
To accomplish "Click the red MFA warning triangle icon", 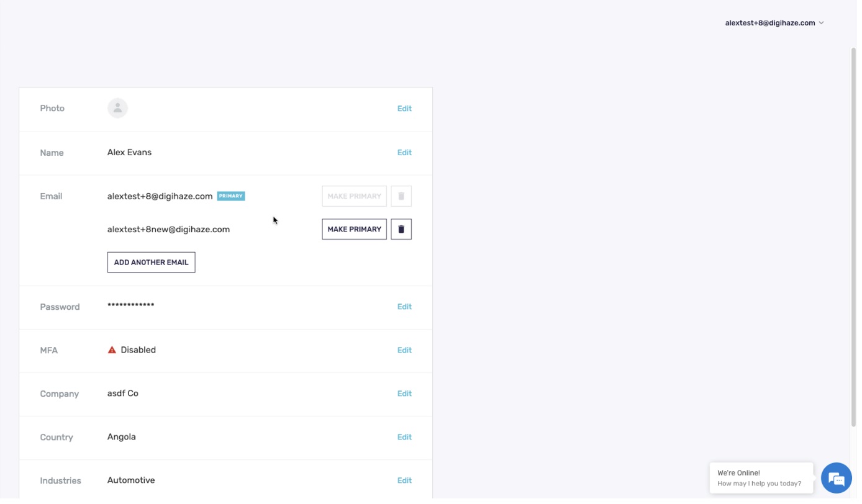I will [x=112, y=351].
